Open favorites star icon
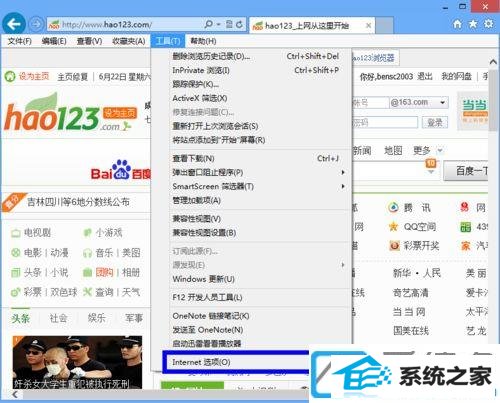Image resolution: width=500 pixels, height=403 pixels. click(473, 24)
